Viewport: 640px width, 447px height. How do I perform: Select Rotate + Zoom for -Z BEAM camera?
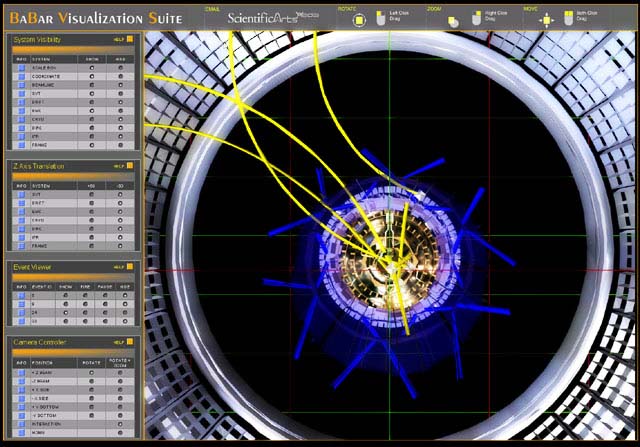tap(120, 381)
